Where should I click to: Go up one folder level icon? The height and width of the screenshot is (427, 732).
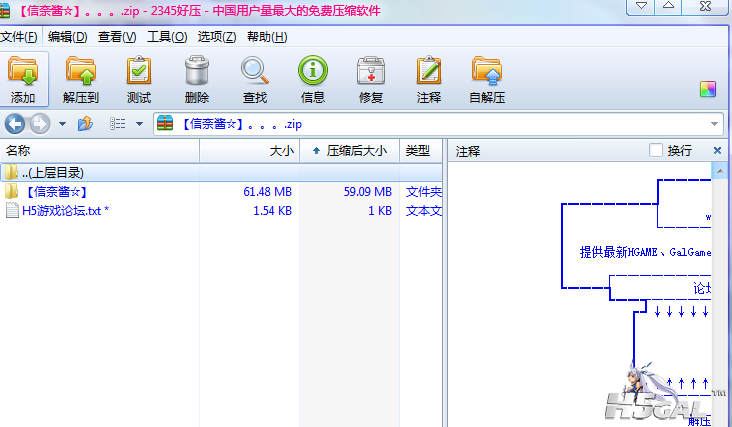pyautogui.click(x=85, y=124)
